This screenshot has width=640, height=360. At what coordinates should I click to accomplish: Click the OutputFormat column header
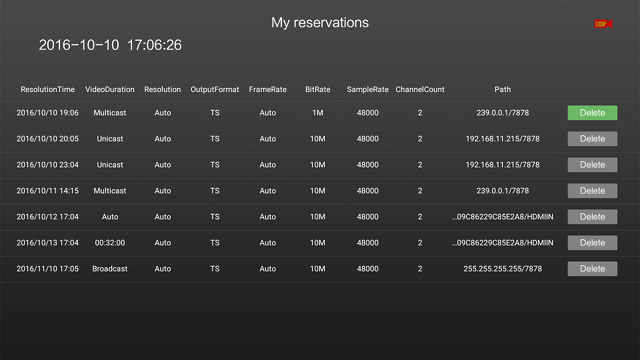click(215, 89)
